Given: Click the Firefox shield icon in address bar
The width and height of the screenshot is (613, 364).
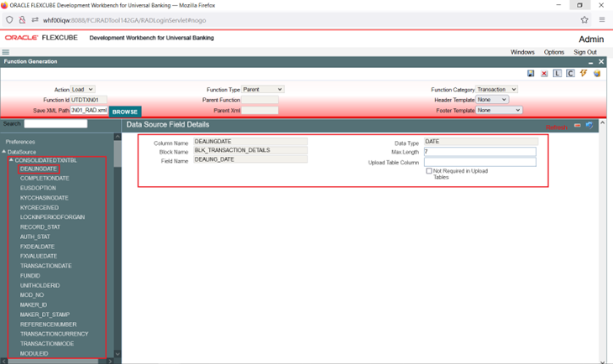Looking at the screenshot, I should [9, 20].
